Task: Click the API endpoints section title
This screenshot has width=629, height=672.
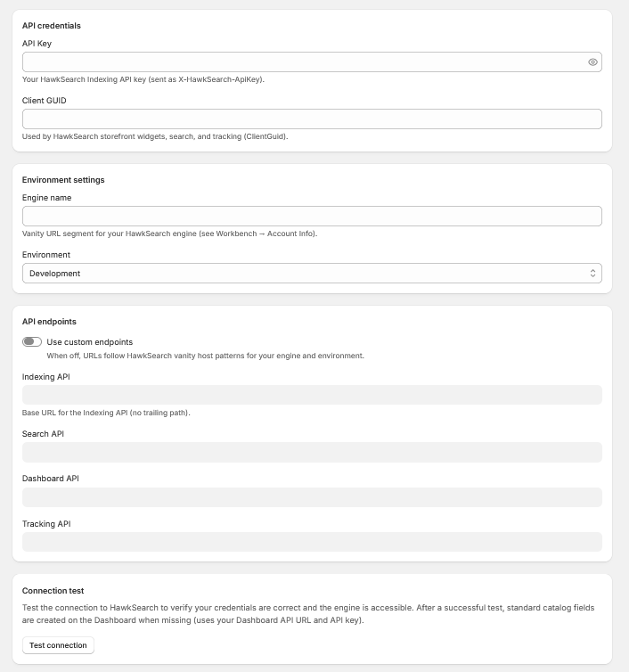Action: [49, 322]
